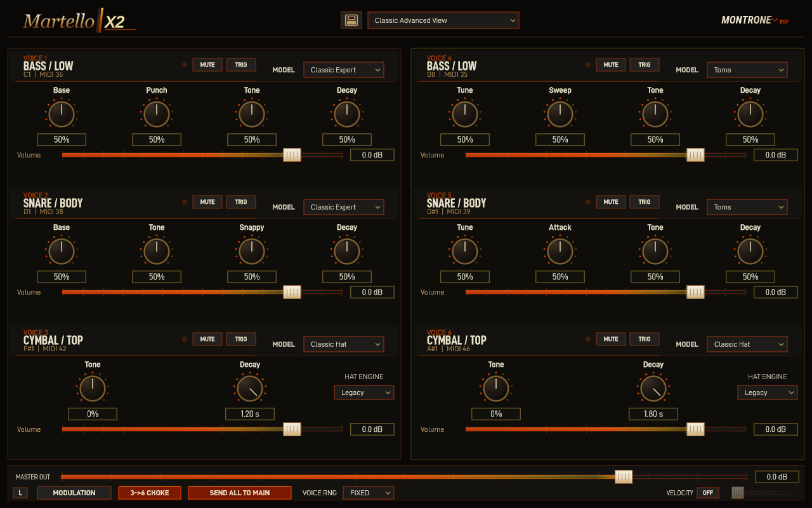This screenshot has height=508, width=812.
Task: Click the Voice 4 Tune knob
Action: [465, 114]
